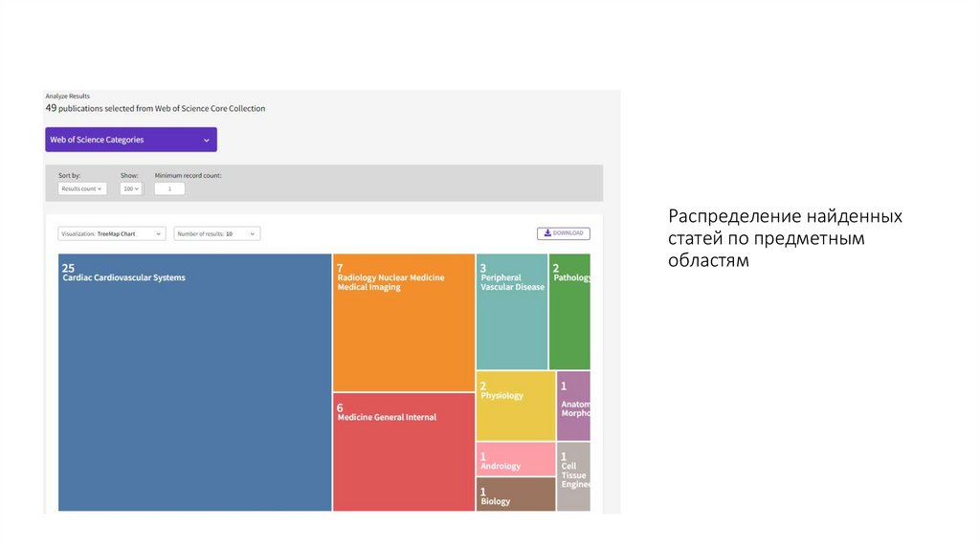The width and height of the screenshot is (980, 549).
Task: Click the Peripheral Vascular Disease block
Action: (x=512, y=312)
